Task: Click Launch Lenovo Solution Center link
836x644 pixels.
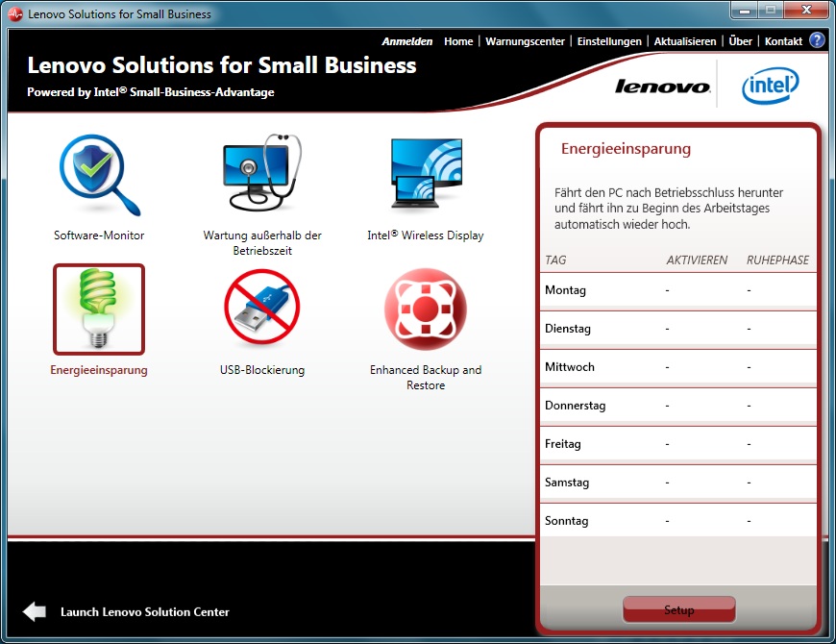Action: pos(145,612)
